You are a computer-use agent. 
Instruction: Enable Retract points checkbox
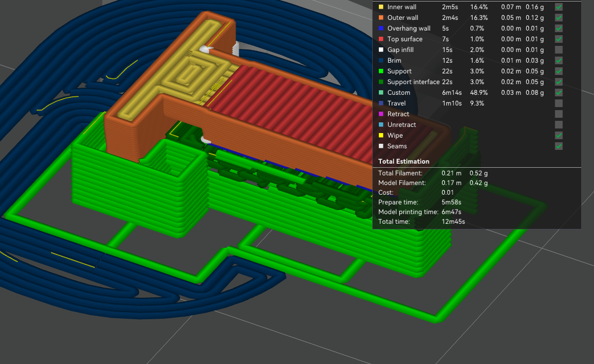[559, 114]
